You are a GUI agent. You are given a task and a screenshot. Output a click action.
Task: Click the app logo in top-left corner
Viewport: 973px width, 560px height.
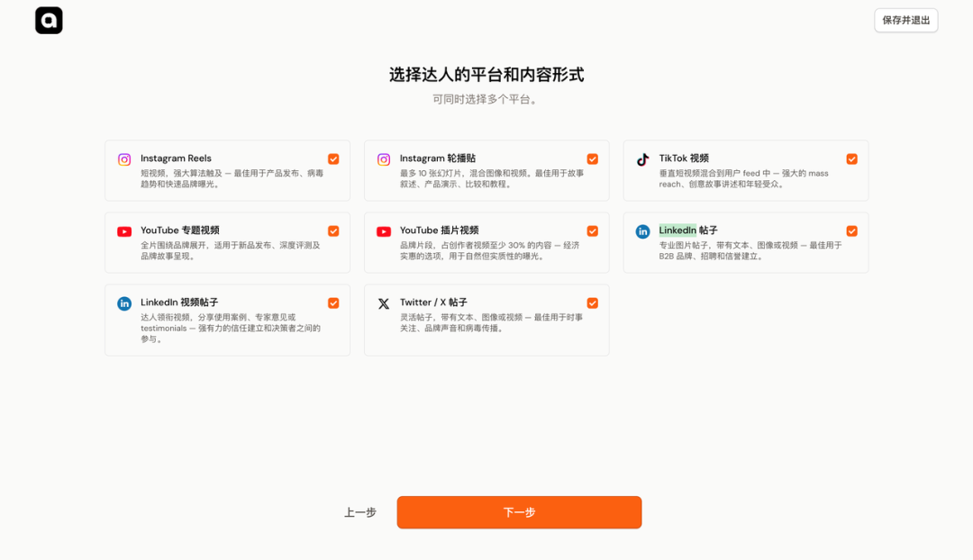click(49, 21)
